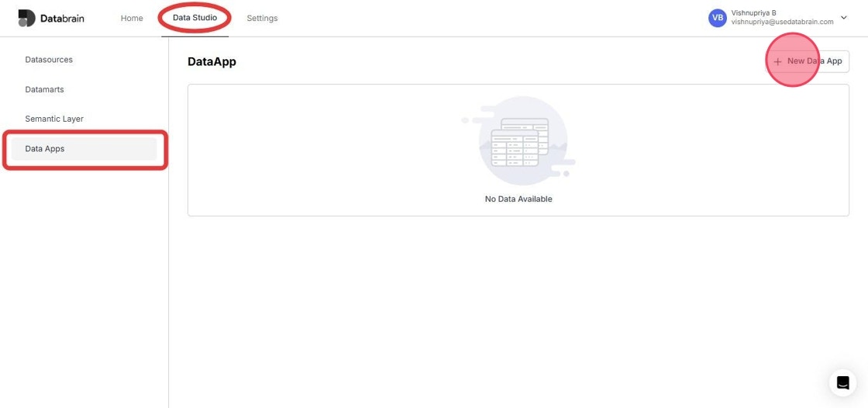Click the user name 'Vishnupriya B'
Viewport: 868px width, 408px height.
click(753, 13)
